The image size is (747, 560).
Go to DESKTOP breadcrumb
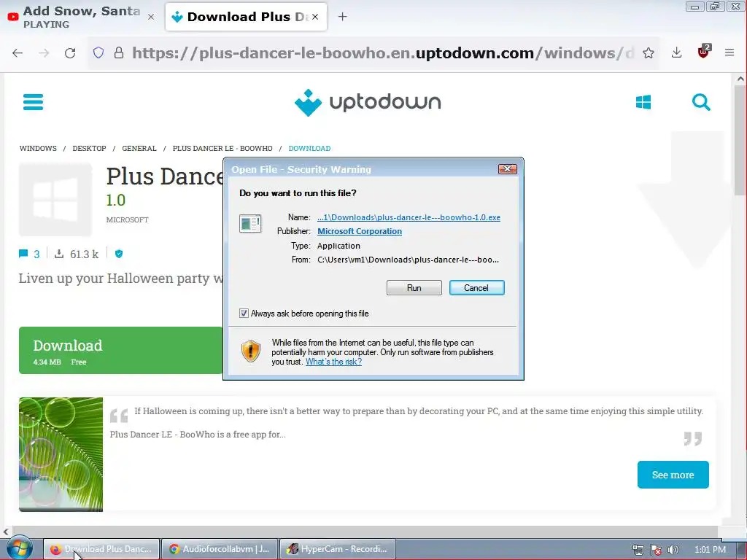coord(89,149)
